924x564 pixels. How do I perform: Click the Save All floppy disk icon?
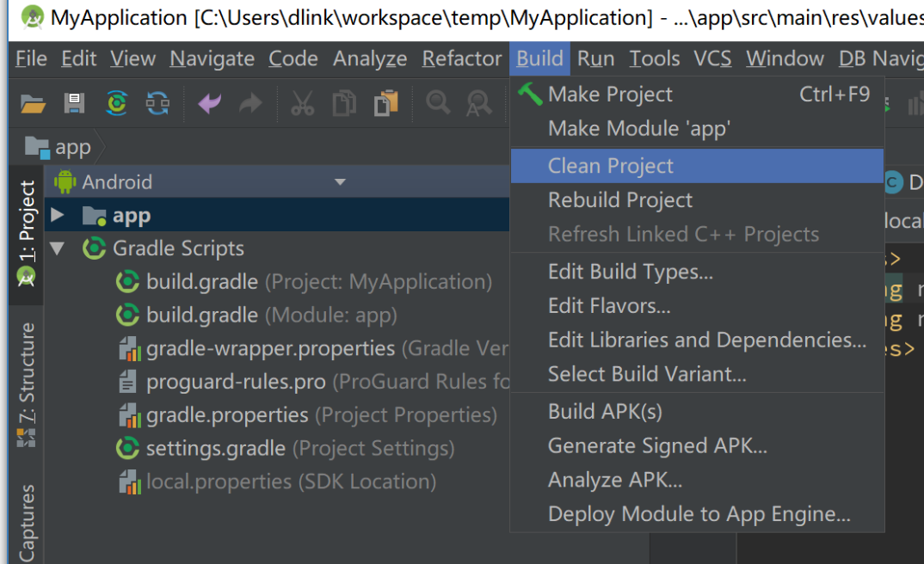tap(74, 104)
